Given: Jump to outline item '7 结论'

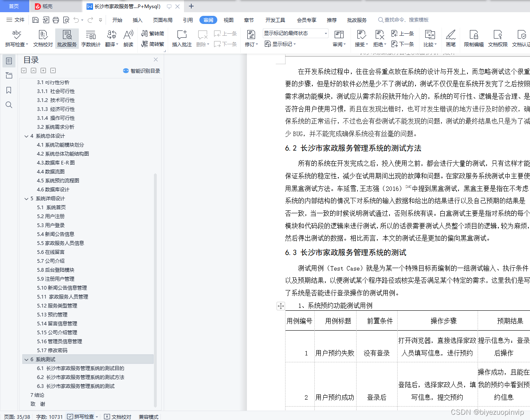Looking at the screenshot, I should click(x=37, y=395).
